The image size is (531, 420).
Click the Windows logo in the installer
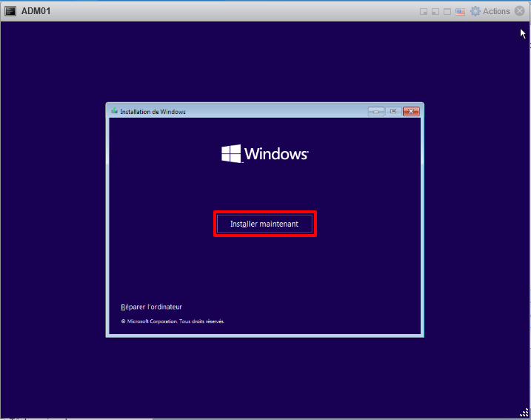231,154
